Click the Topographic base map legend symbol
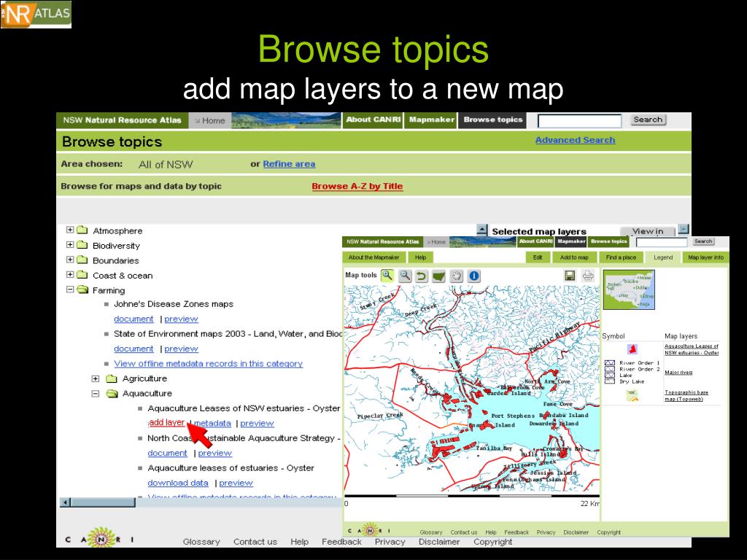The width and height of the screenshot is (747, 560). point(632,395)
